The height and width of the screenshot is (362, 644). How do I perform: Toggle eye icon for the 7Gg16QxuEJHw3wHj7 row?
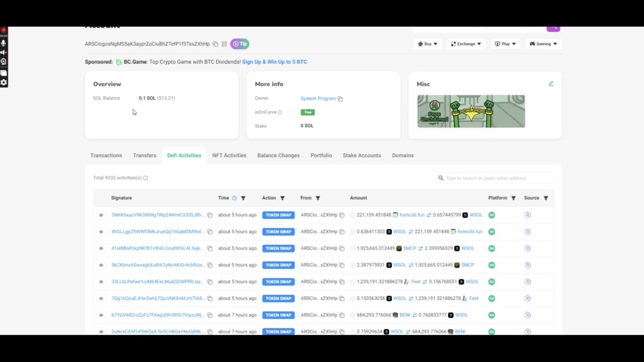click(x=101, y=299)
